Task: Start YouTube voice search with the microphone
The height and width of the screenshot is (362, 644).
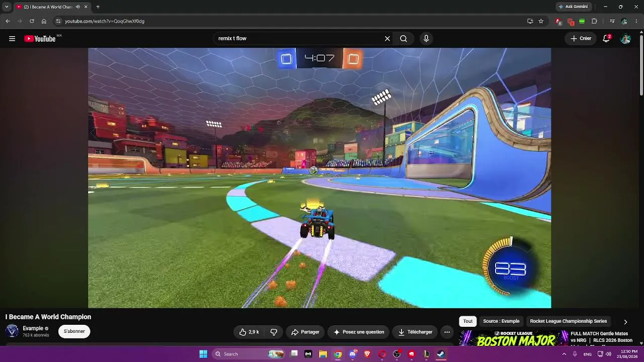Action: pos(426,39)
